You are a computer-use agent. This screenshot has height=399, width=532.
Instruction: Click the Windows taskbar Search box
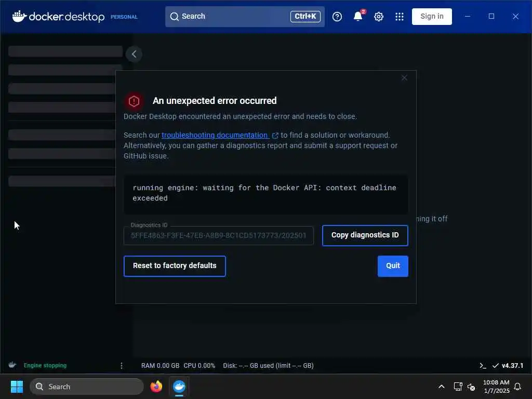(87, 387)
